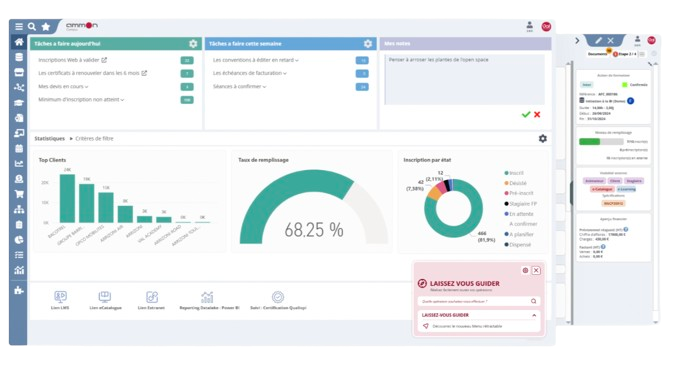This screenshot has height=371, width=673.
Task: Expand Mes devis en cours
Action: (63, 86)
